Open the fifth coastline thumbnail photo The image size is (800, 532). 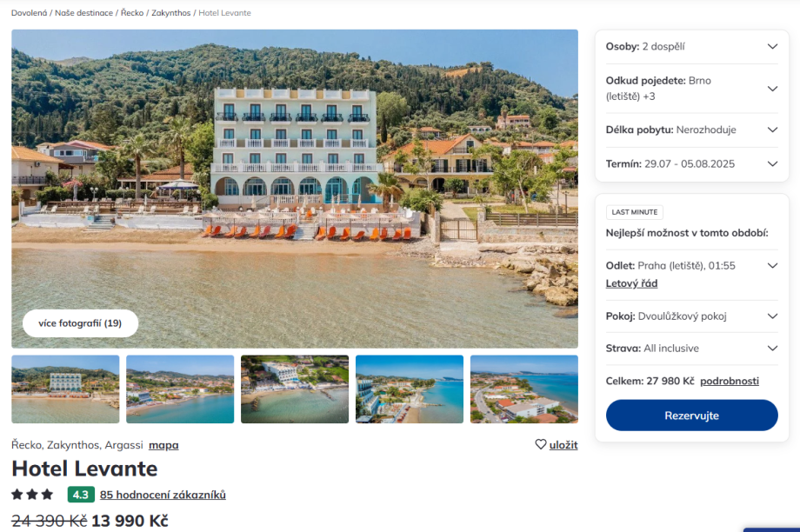pos(523,389)
